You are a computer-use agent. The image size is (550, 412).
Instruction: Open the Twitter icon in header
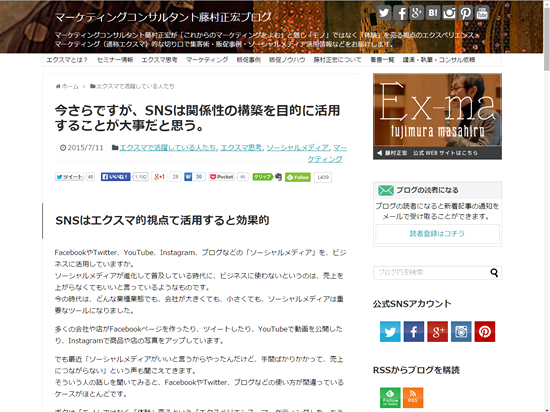tap(384, 13)
